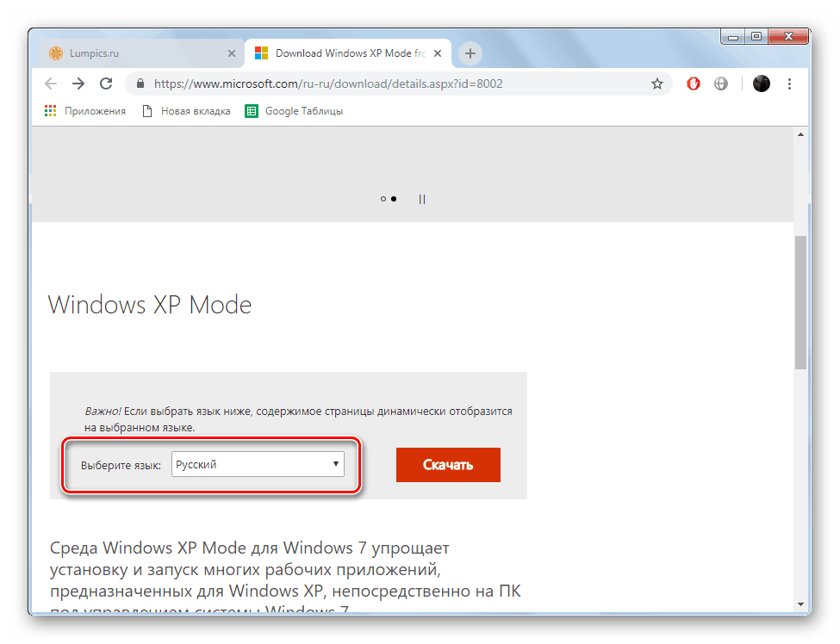Go back to the previous page
This screenshot has height=644, width=840.
[x=51, y=84]
